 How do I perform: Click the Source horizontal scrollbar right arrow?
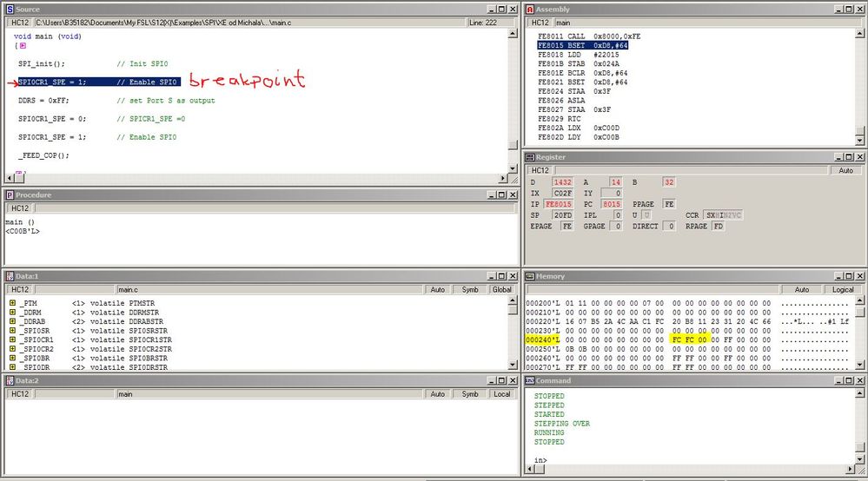click(503, 179)
